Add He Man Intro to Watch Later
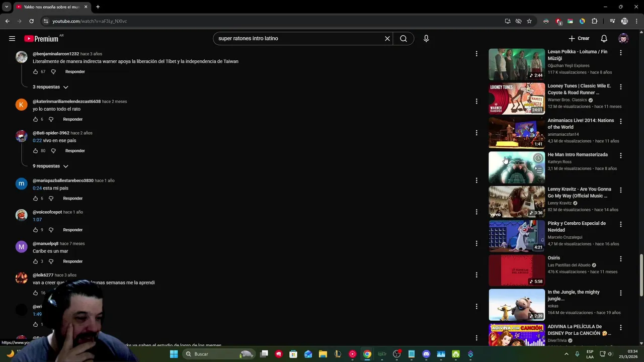The image size is (644, 362). tap(538, 158)
